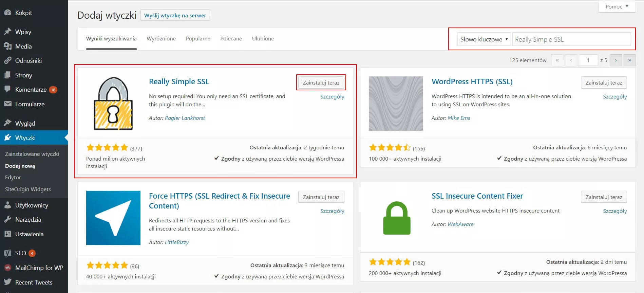
Task: Click the Yoast SEO icon
Action: [x=7, y=253]
